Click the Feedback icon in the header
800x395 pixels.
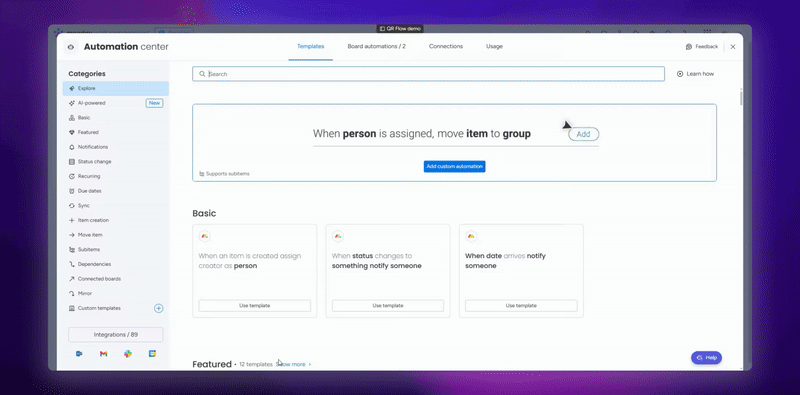[x=689, y=46]
